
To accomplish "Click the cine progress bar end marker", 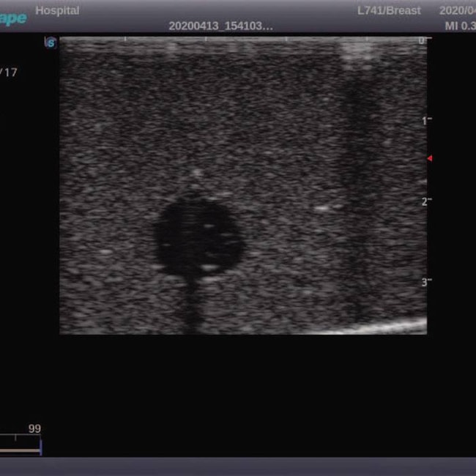I will (x=41, y=446).
